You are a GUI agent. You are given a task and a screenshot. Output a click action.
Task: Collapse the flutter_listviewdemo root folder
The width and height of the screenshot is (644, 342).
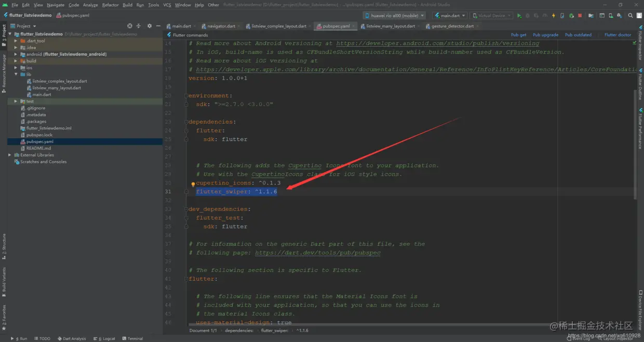tap(10, 34)
